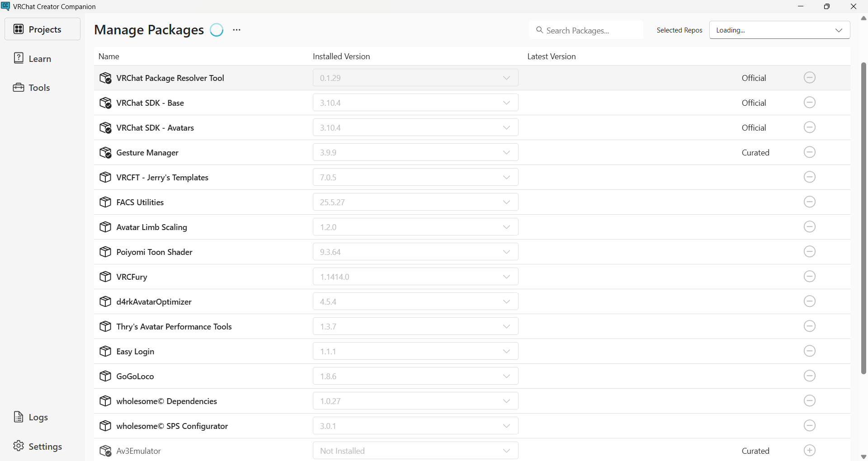Select the FACS Utilities package name
The image size is (868, 461).
(x=140, y=202)
